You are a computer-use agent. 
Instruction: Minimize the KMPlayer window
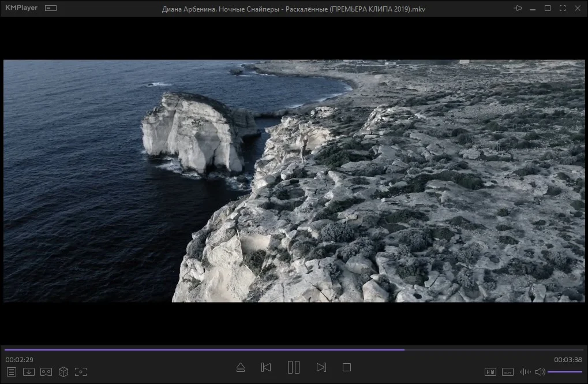click(533, 8)
